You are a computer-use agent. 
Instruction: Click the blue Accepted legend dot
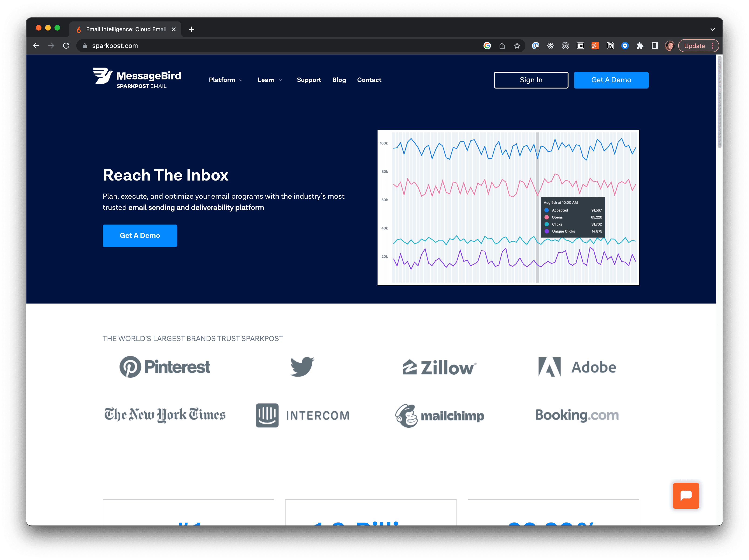tap(547, 210)
